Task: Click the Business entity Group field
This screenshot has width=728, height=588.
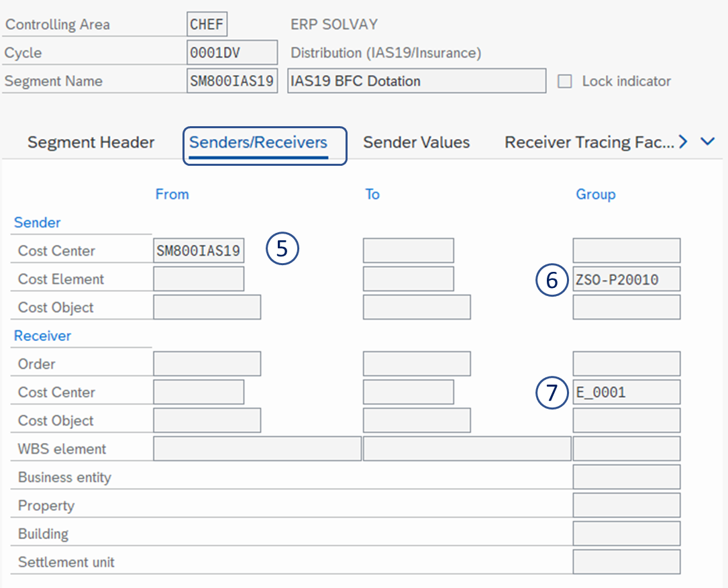Action: 626,477
